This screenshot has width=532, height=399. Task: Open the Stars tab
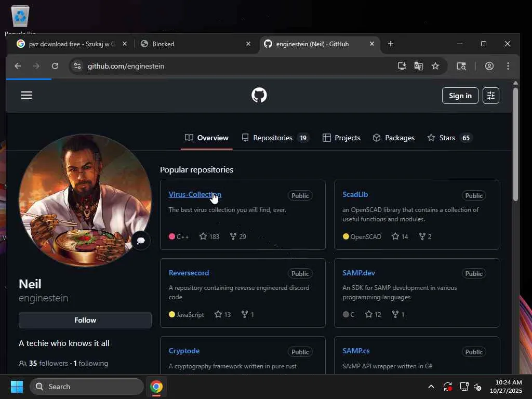click(449, 138)
